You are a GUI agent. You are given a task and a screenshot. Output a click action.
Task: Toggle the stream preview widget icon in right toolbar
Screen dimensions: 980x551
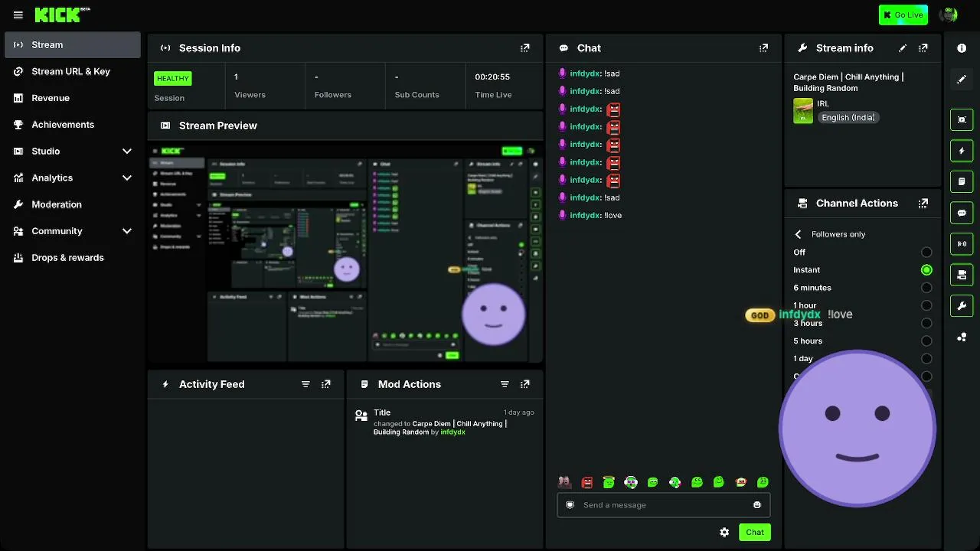[962, 120]
